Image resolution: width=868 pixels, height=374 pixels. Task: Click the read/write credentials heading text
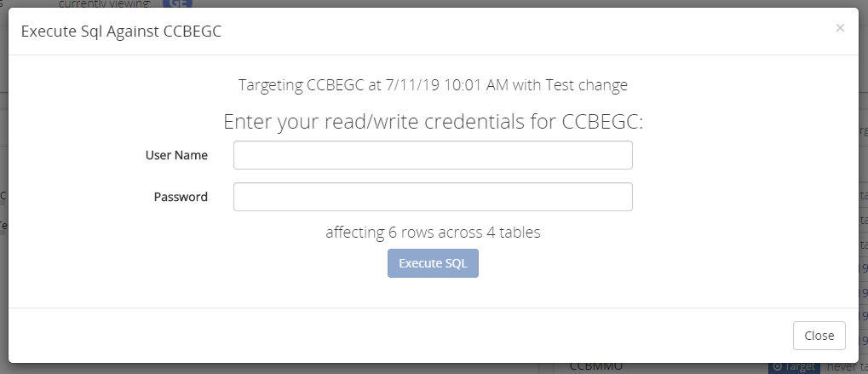click(x=433, y=122)
